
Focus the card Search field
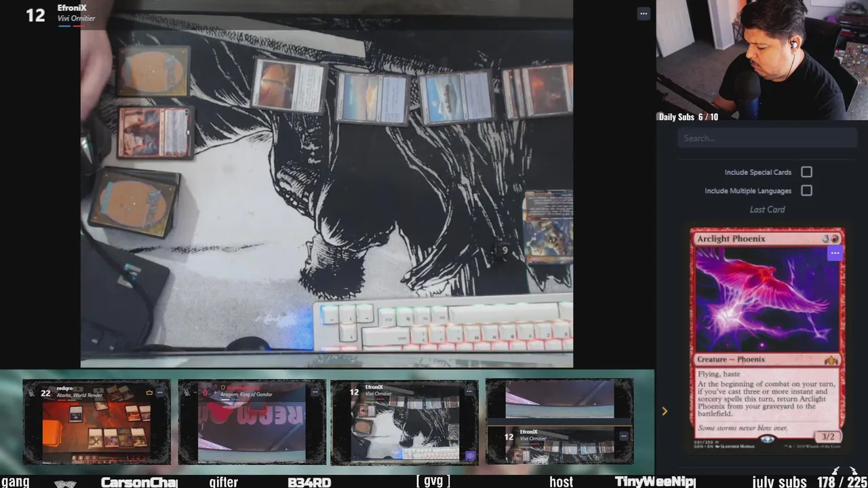[x=767, y=138]
